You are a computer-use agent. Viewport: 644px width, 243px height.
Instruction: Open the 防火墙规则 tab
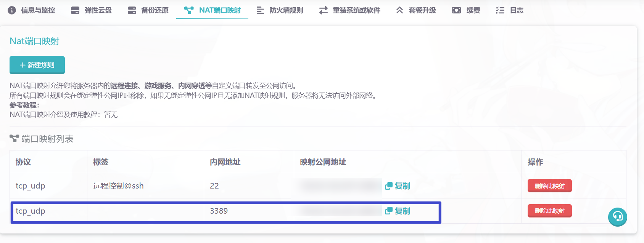286,10
